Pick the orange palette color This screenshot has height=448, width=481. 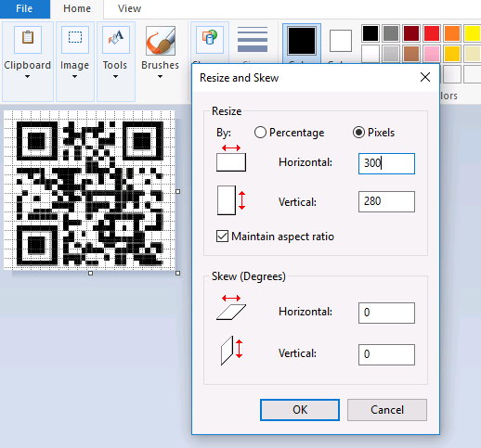452,33
